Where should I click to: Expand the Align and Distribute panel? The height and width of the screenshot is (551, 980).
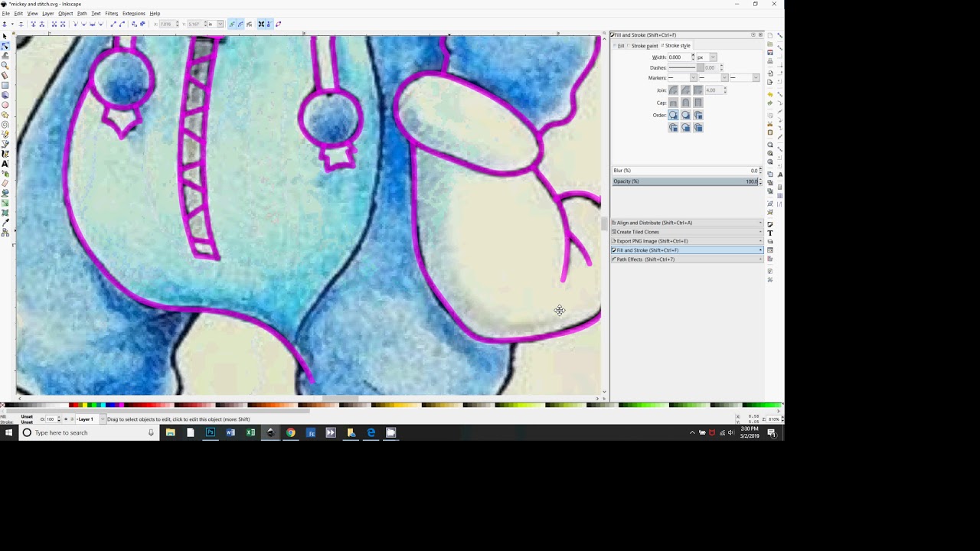pos(687,223)
